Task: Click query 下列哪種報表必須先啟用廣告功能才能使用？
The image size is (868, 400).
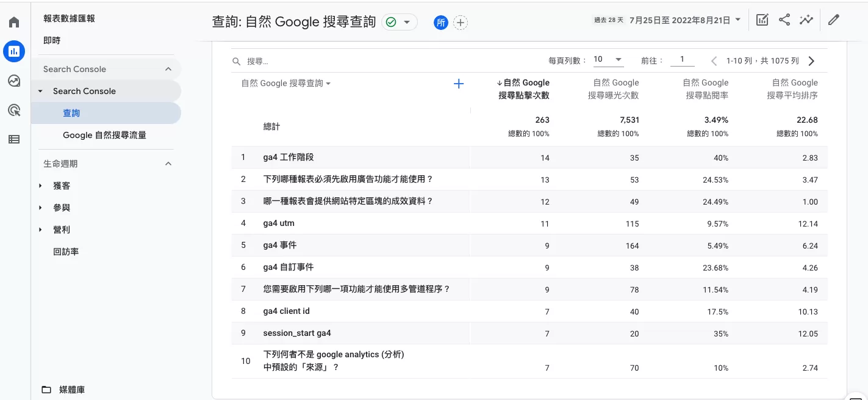Action: (x=348, y=179)
